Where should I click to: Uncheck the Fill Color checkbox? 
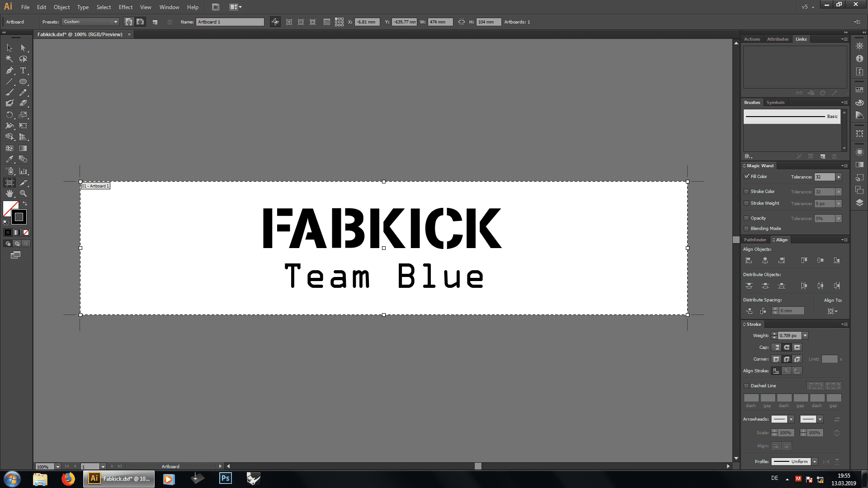(x=747, y=177)
